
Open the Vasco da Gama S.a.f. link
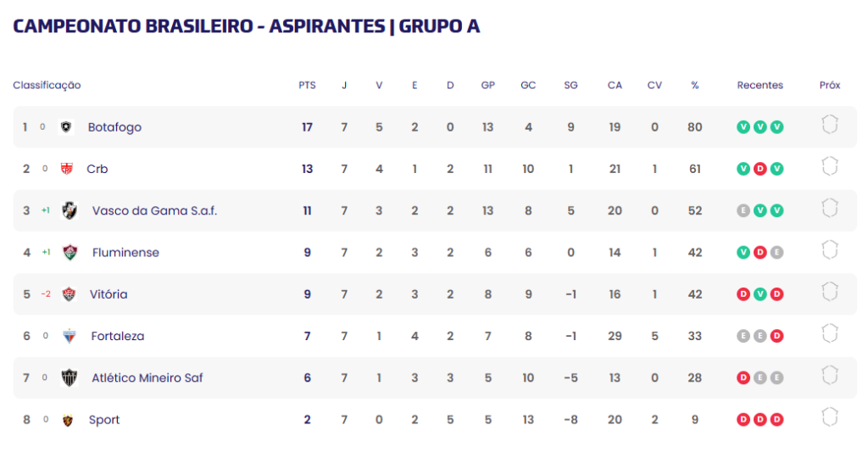pyautogui.click(x=154, y=211)
